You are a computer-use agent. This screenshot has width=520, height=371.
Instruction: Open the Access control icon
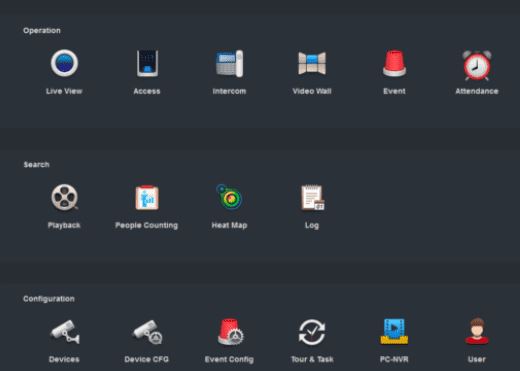pyautogui.click(x=147, y=63)
